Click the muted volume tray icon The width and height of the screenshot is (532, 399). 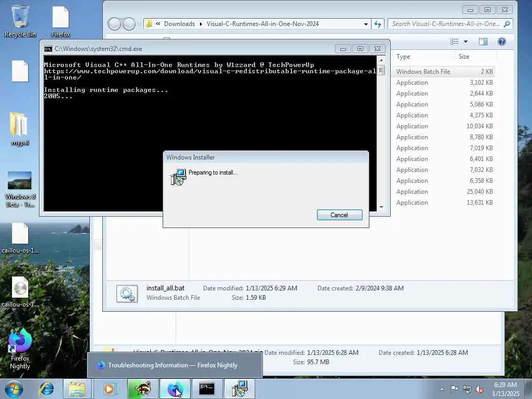coord(480,389)
